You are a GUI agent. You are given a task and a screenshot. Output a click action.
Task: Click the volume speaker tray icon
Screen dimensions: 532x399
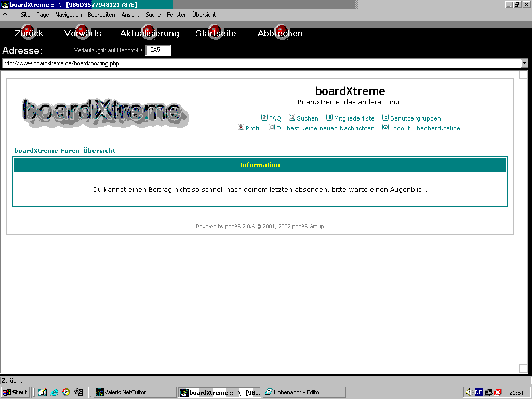click(x=468, y=392)
